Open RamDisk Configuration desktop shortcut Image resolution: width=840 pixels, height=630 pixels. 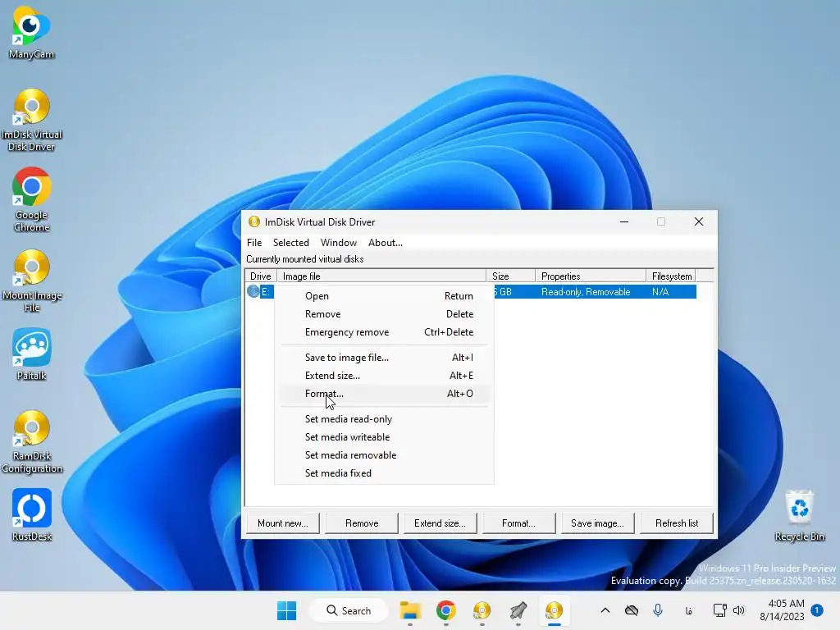pos(31,442)
